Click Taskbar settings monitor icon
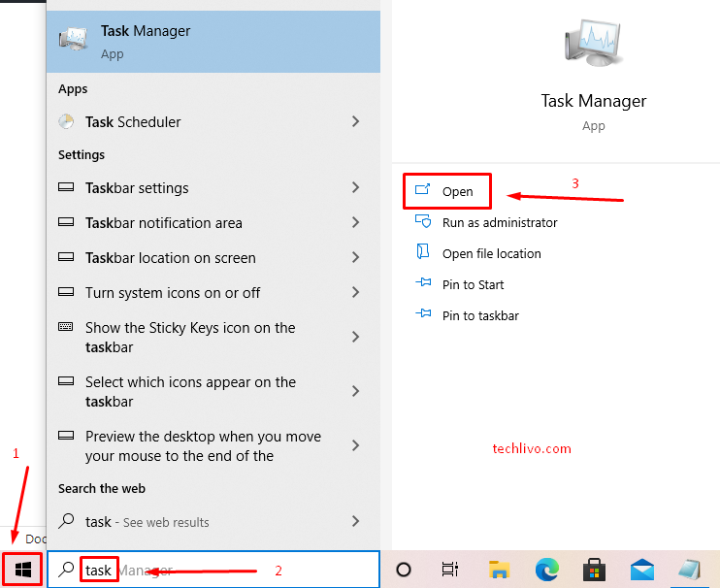Viewport: 720px width, 588px height. click(x=66, y=187)
